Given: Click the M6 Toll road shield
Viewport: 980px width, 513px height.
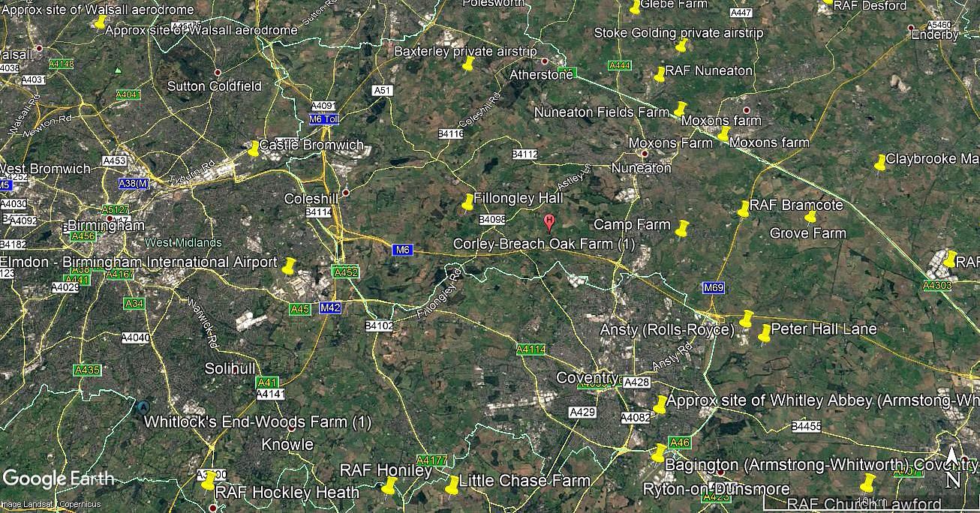Looking at the screenshot, I should 325,119.
